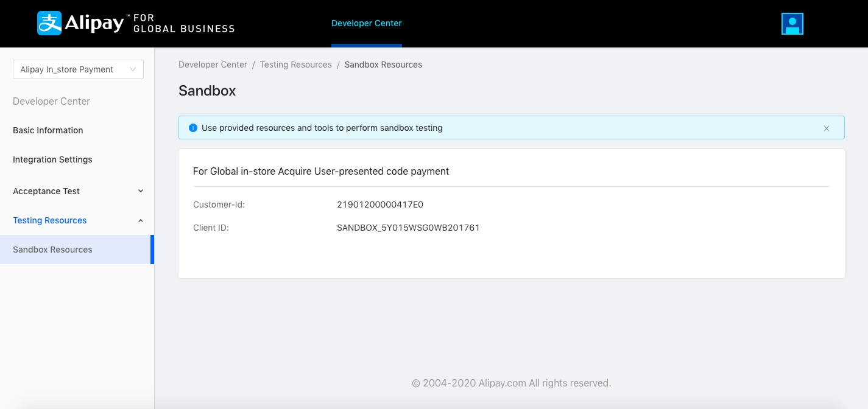Switch to the Developer Center tab

[x=366, y=23]
